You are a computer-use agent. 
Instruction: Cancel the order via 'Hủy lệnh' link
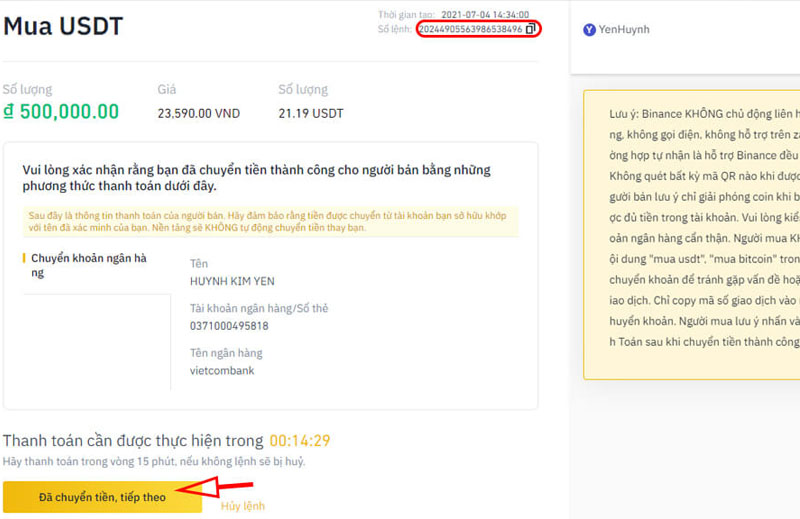pyautogui.click(x=243, y=506)
